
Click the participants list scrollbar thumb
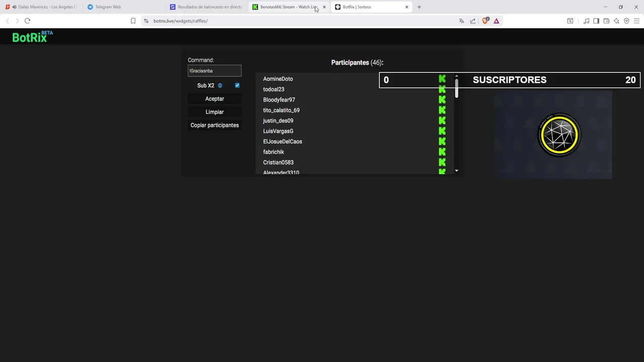[x=456, y=88]
